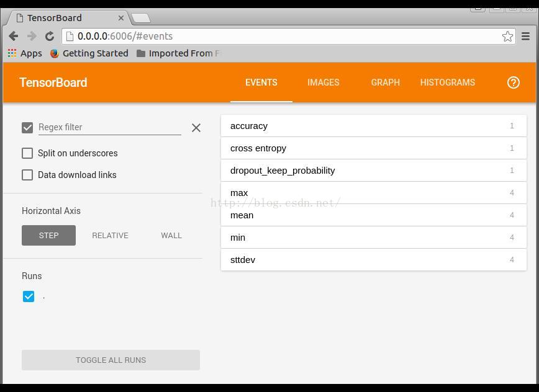Expand the mean events group

[x=374, y=215]
